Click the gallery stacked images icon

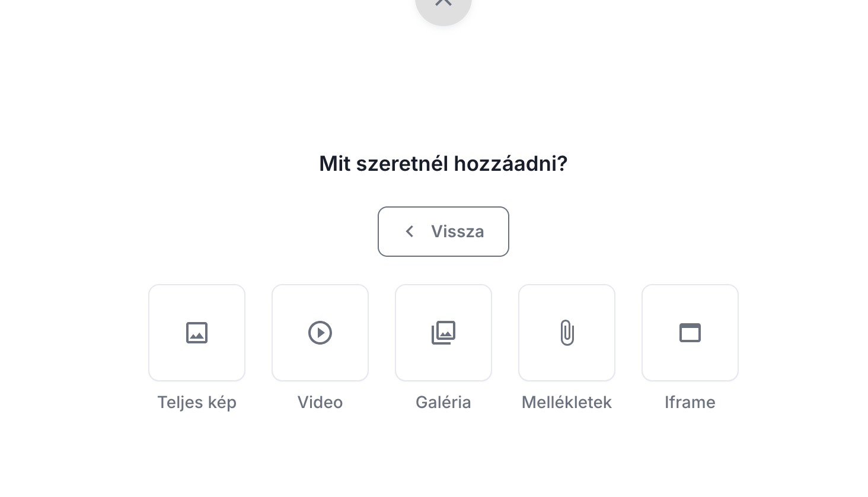443,333
